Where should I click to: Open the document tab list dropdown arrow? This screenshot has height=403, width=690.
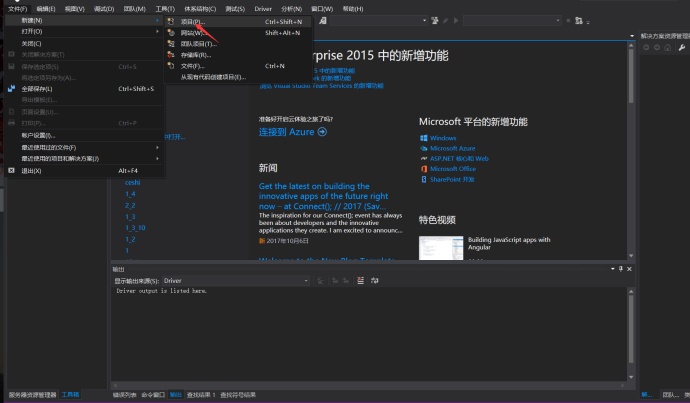pyautogui.click(x=632, y=36)
